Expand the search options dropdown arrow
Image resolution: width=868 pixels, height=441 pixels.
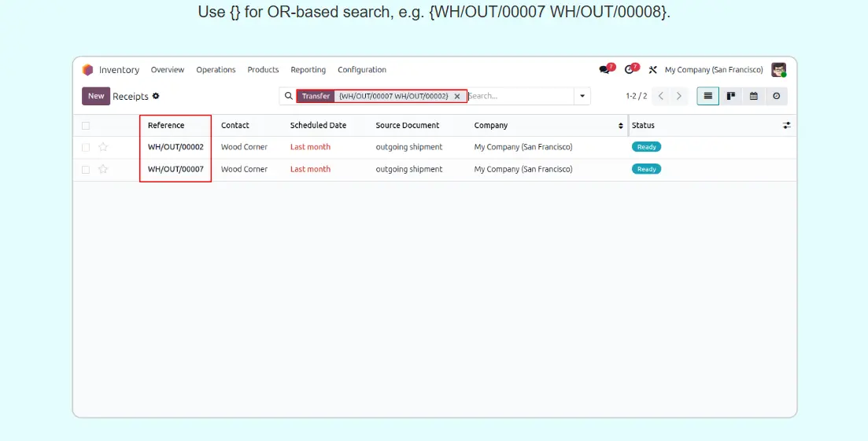tap(582, 96)
